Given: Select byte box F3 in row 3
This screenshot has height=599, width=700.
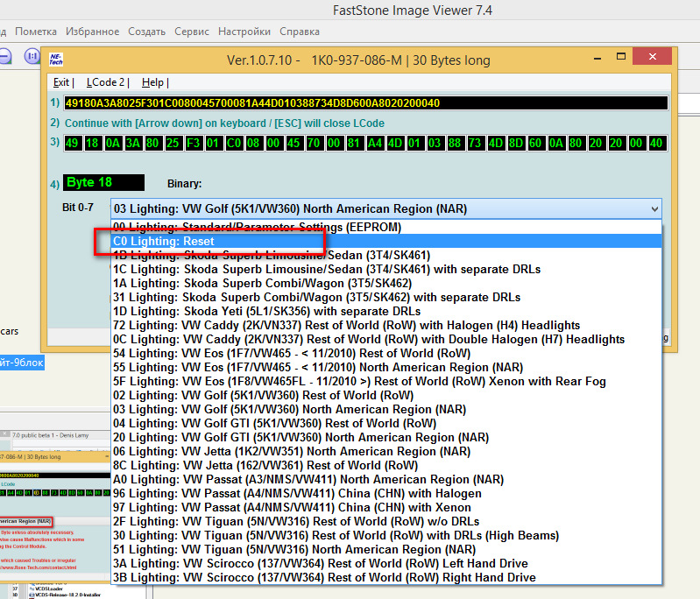Looking at the screenshot, I should [x=193, y=144].
